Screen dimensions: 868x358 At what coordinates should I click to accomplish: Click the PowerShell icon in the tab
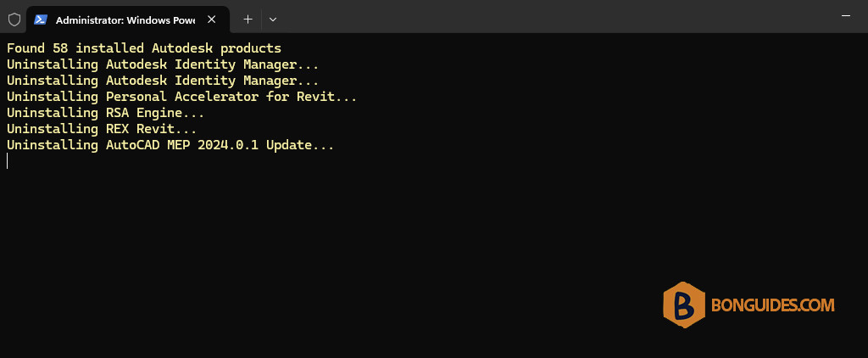tap(41, 20)
